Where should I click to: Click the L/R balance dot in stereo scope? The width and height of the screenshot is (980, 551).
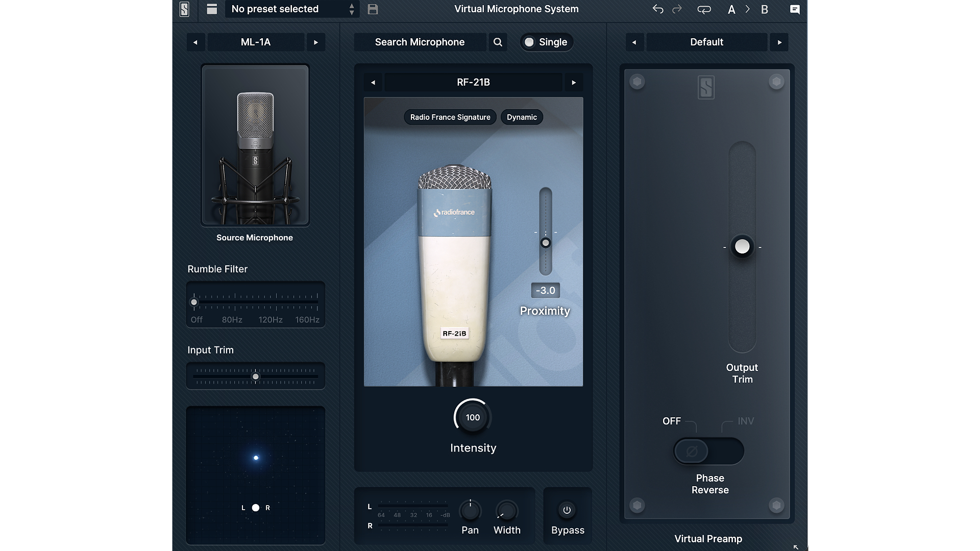click(x=256, y=508)
